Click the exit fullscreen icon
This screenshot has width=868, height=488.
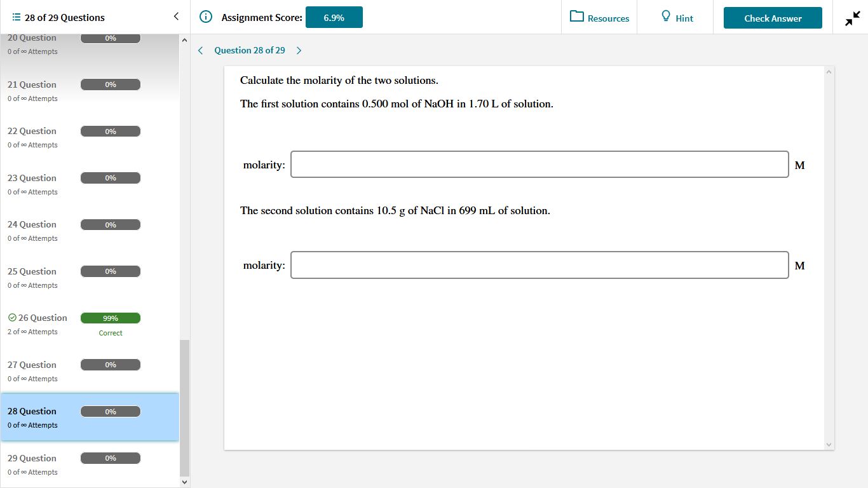[x=852, y=17]
